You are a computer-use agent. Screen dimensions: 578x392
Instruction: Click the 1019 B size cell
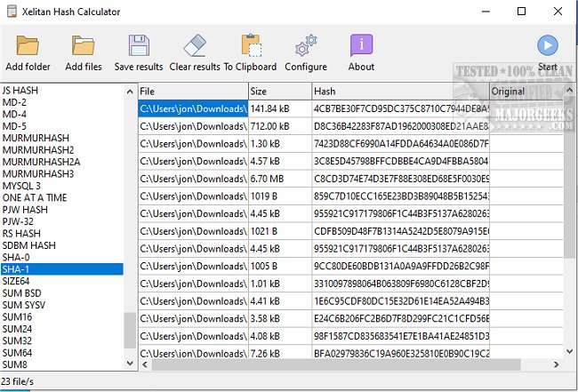[280, 196]
